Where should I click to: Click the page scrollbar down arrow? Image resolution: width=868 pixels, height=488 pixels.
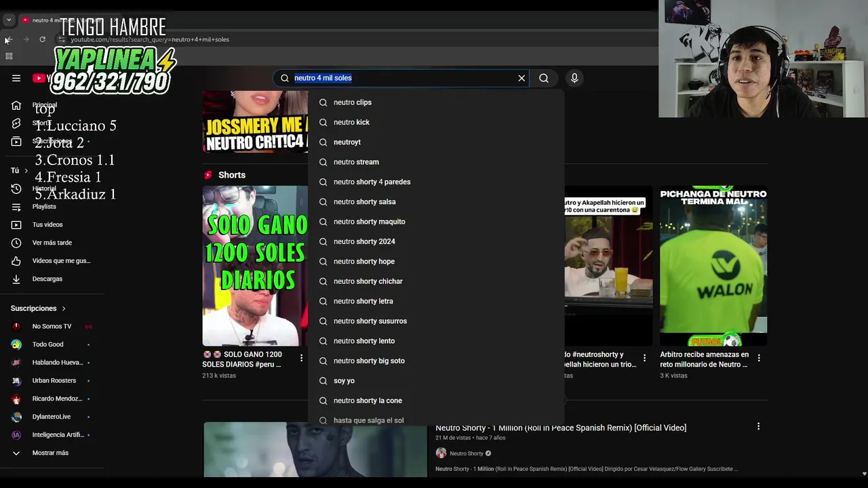(x=863, y=474)
